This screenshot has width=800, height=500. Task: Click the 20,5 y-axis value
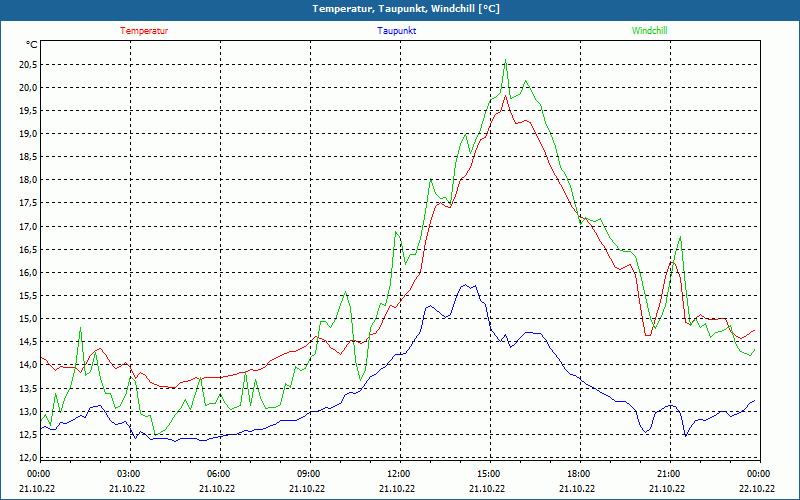pyautogui.click(x=28, y=65)
